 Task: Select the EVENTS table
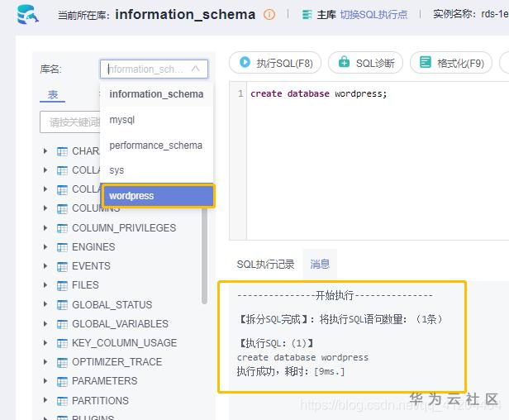click(91, 266)
